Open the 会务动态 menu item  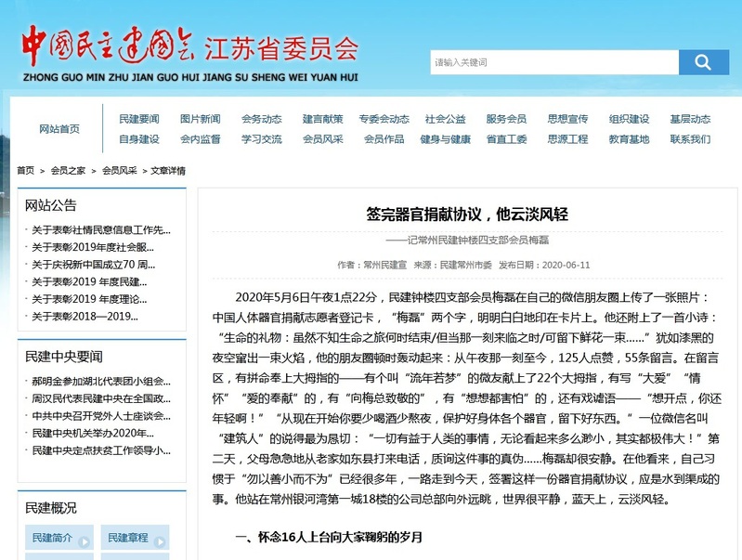[x=262, y=119]
